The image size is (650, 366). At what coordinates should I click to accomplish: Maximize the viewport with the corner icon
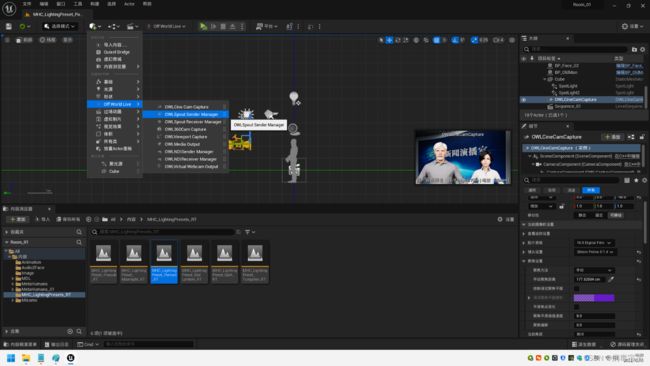pyautogui.click(x=512, y=40)
